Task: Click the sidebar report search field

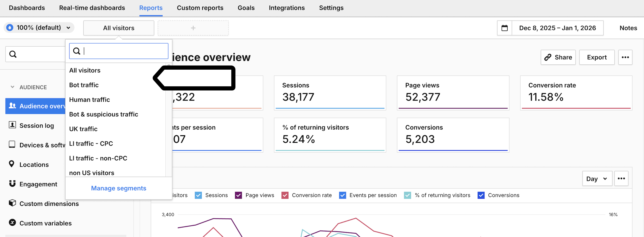Action: click(35, 54)
